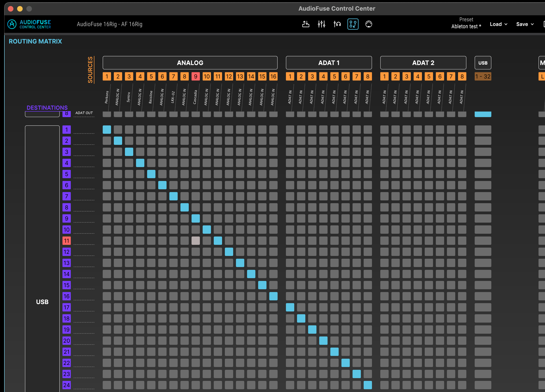Select analog source number 12
This screenshot has width=545, height=392.
coord(229,76)
